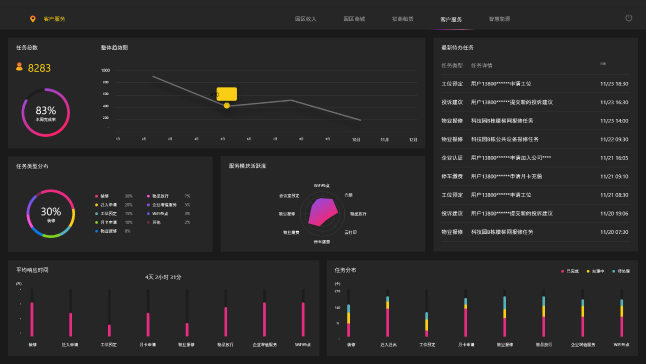Open the 停车缴费 task dated 11/21 09:10

535,176
